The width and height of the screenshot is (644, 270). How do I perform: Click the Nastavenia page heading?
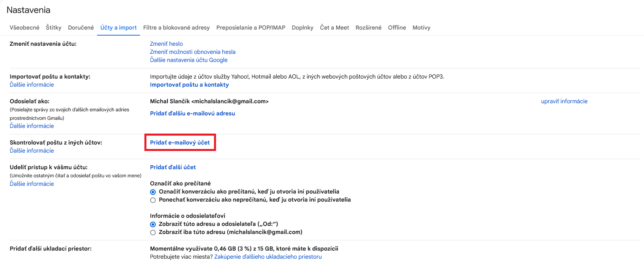[28, 10]
